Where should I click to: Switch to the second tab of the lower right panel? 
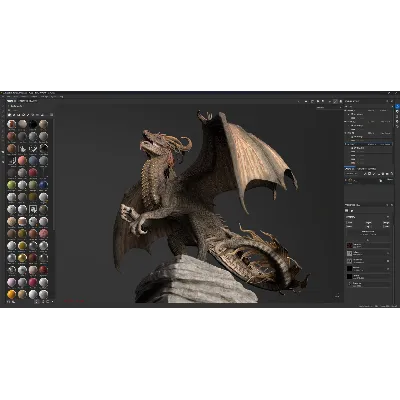tap(367, 169)
